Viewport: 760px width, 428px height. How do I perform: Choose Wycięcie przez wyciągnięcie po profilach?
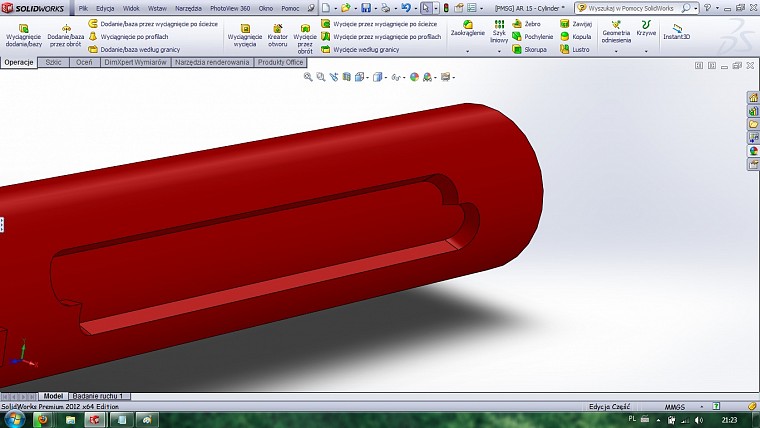[381, 36]
